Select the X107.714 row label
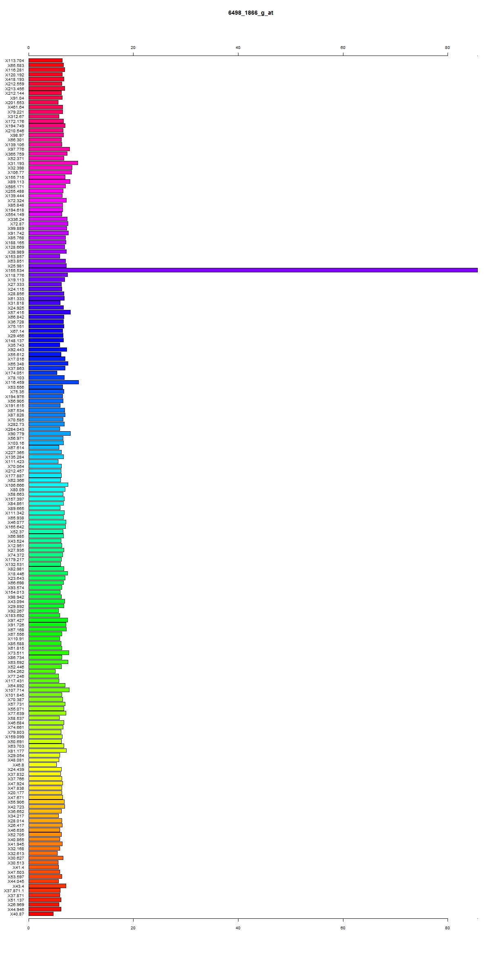The image size is (490, 980). point(15,690)
